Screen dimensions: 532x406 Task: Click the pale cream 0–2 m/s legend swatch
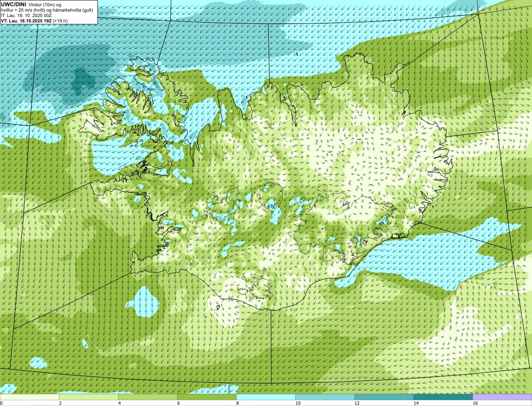(30, 397)
